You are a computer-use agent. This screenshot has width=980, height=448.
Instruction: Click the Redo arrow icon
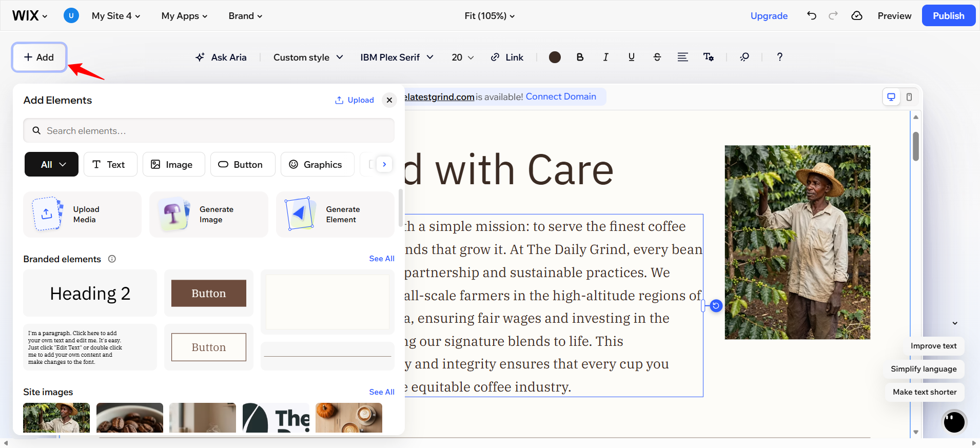[x=833, y=15]
